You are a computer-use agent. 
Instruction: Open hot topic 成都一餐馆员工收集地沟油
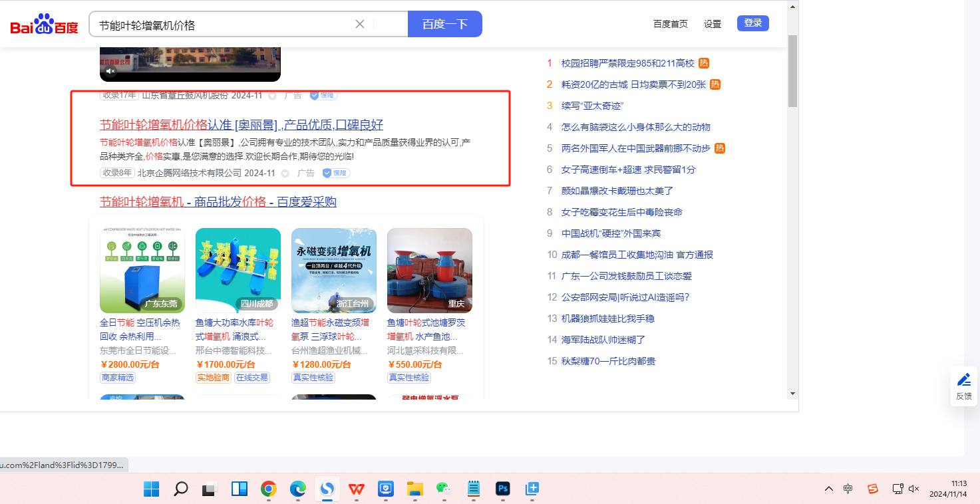637,255
